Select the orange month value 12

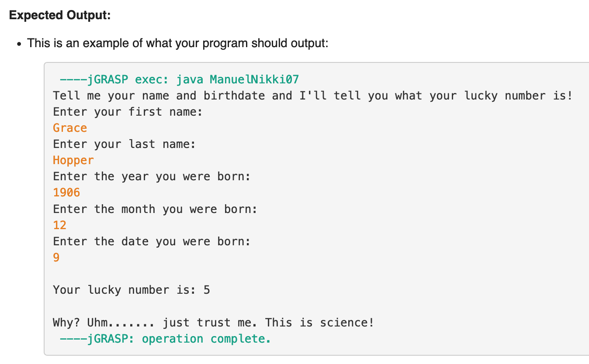[x=60, y=225]
